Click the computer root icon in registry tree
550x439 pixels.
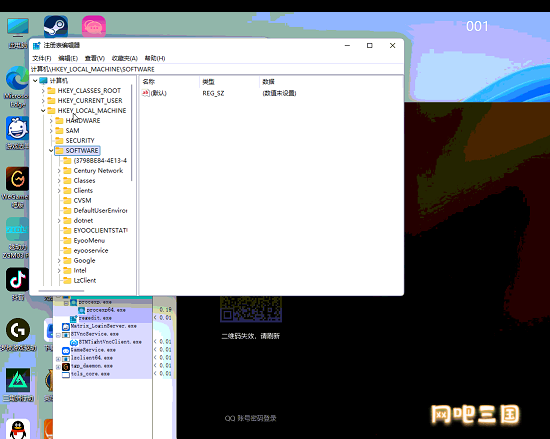pos(43,81)
